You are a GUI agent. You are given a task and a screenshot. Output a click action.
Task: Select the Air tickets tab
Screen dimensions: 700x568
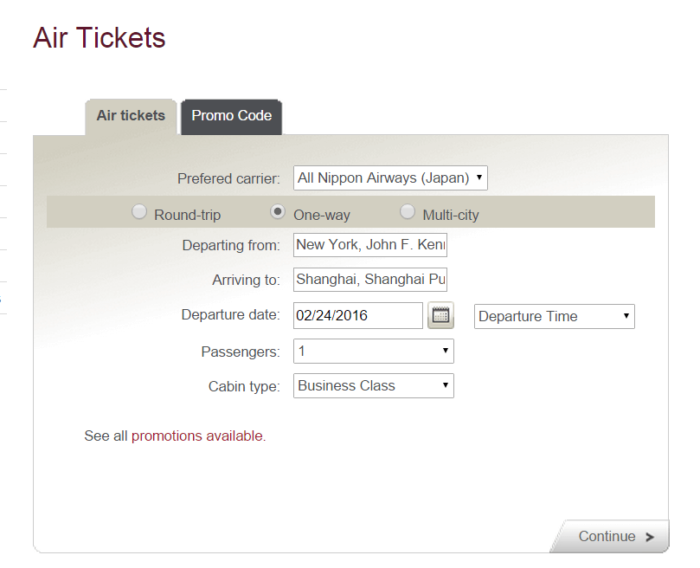131,117
